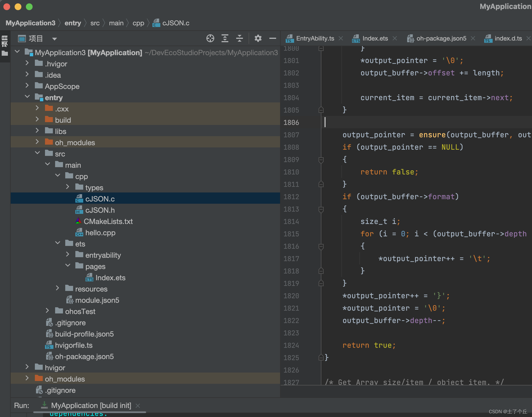532x417 pixels.
Task: Expand entry oh_modules folder
Action: [x=37, y=142]
